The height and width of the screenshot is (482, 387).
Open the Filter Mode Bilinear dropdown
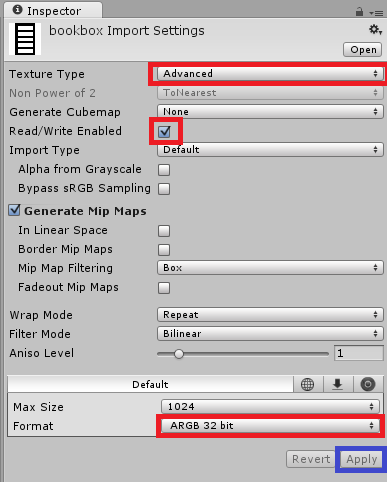coord(270,334)
